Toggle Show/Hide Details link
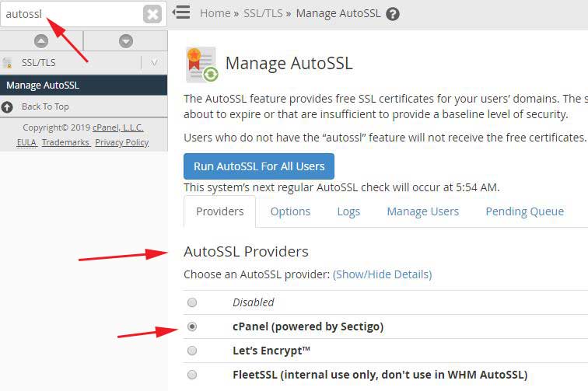This screenshot has width=588, height=391. tap(382, 274)
